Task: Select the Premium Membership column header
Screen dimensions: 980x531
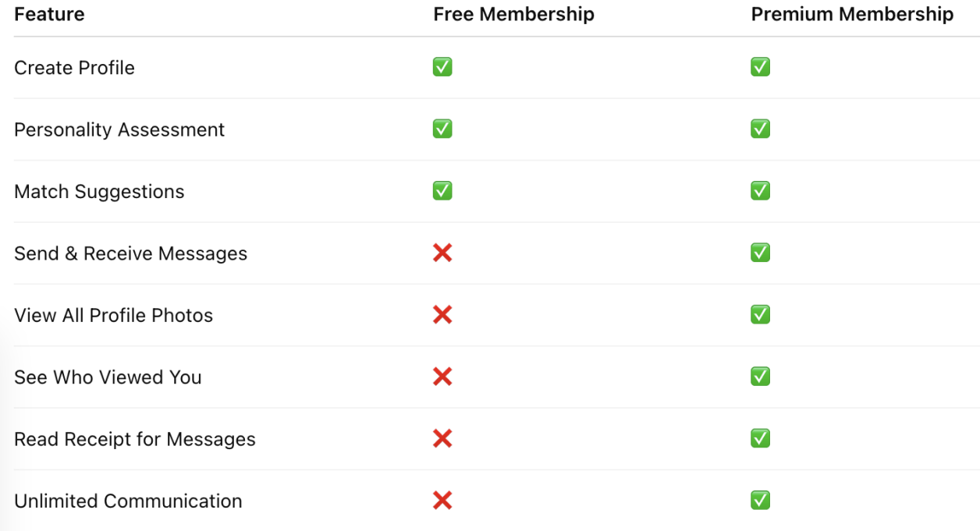Action: [852, 14]
